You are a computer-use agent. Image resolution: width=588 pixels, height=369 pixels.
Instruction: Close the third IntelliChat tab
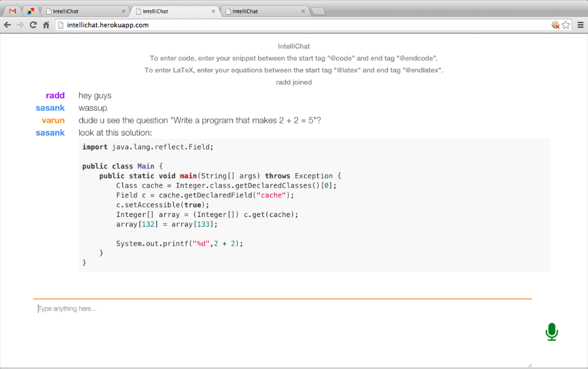pos(303,12)
